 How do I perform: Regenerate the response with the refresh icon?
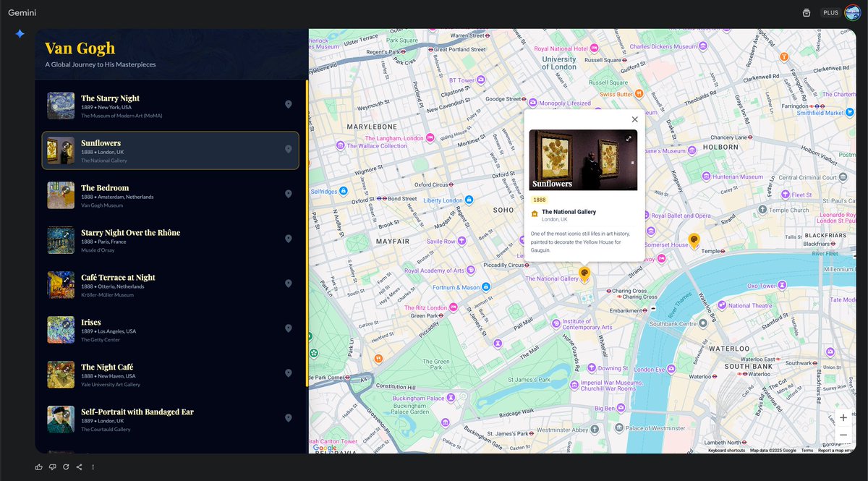pos(65,467)
